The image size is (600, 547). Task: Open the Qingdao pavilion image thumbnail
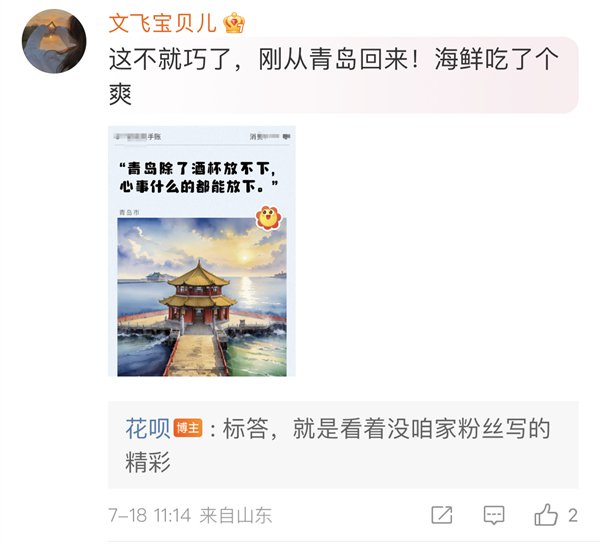[x=202, y=251]
